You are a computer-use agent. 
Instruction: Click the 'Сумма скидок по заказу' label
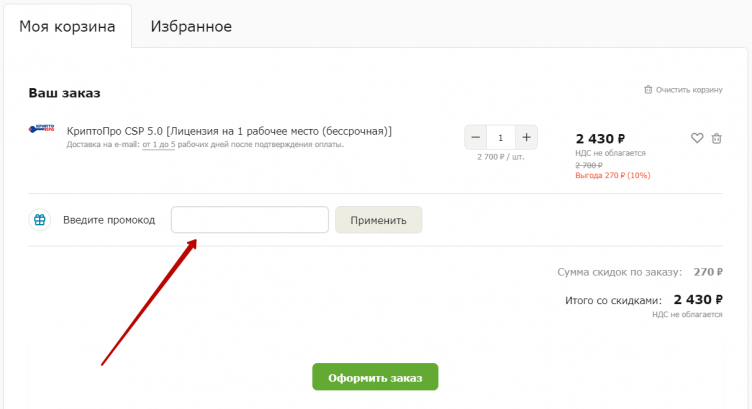619,272
